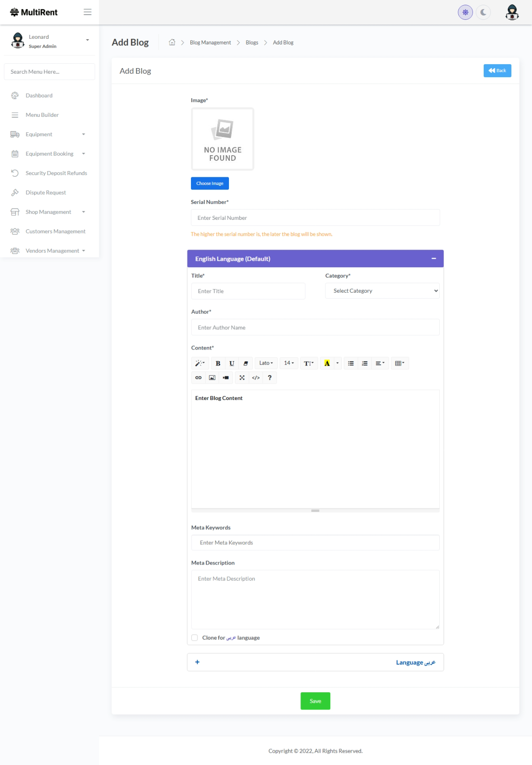Image resolution: width=532 pixels, height=765 pixels.
Task: Insert an unordered bullet list
Action: (x=351, y=363)
